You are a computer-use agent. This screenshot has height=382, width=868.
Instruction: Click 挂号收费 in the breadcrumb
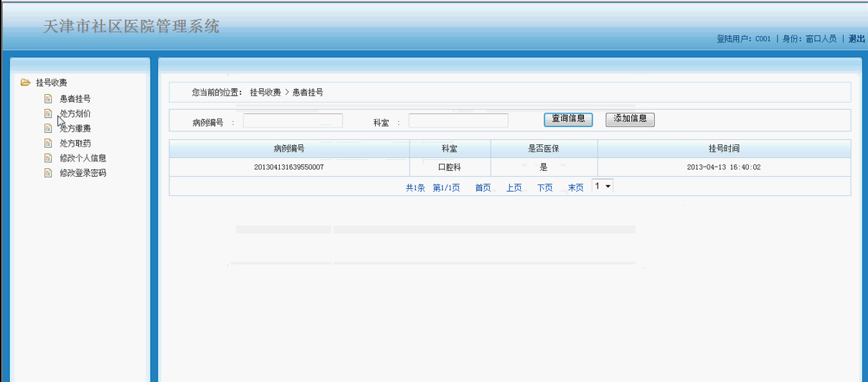click(x=265, y=93)
